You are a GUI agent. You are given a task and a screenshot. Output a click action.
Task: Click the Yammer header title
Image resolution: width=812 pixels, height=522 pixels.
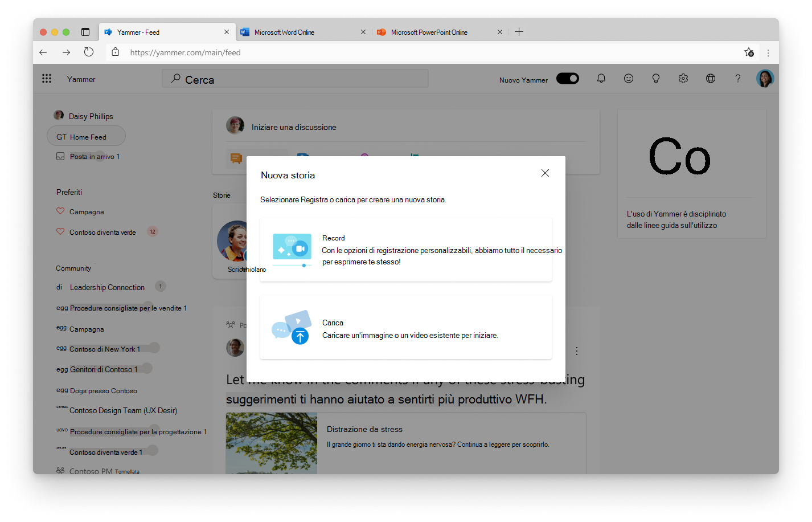(x=81, y=79)
